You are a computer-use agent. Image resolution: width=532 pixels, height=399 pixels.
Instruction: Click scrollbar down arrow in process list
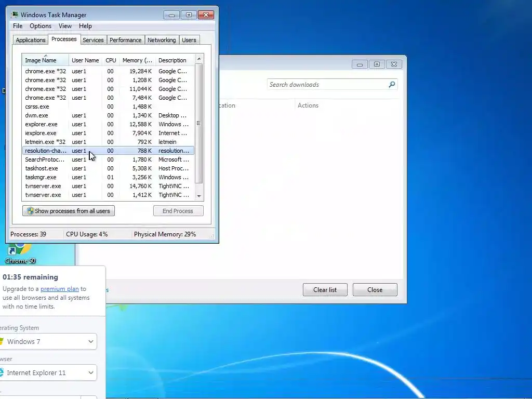[199, 196]
